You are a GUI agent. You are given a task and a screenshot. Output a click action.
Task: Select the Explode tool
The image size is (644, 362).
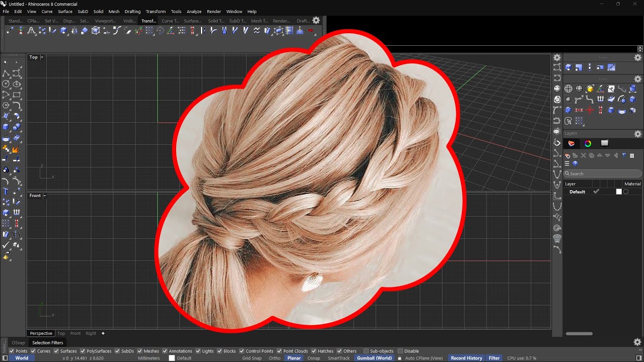pos(17,149)
